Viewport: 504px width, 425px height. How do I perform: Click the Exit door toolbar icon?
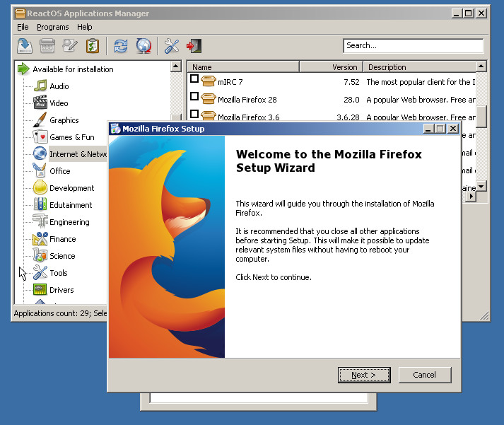coord(194,46)
